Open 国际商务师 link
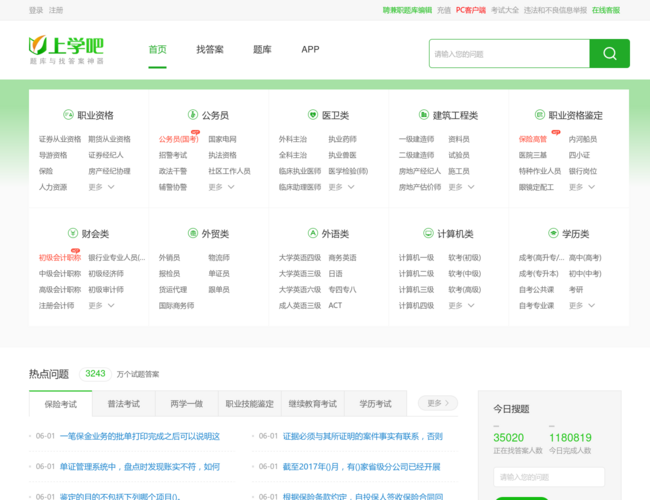 click(176, 306)
